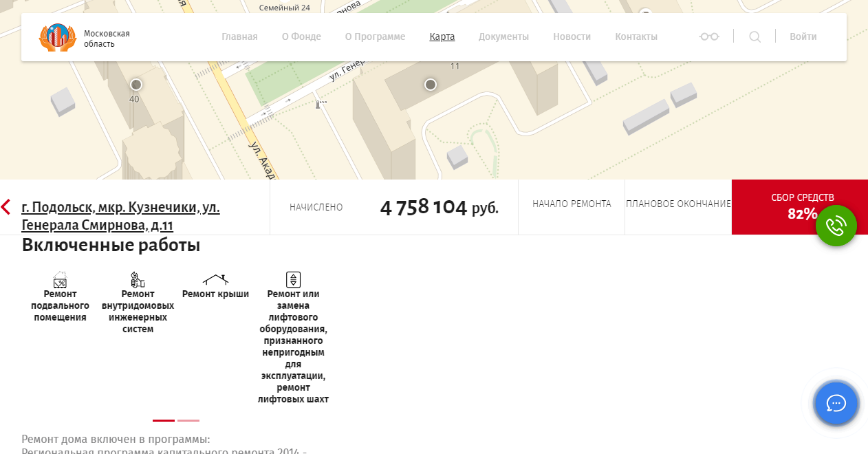The height and width of the screenshot is (454, 868).
Task: Select map marker on building 40
Action: (x=136, y=85)
